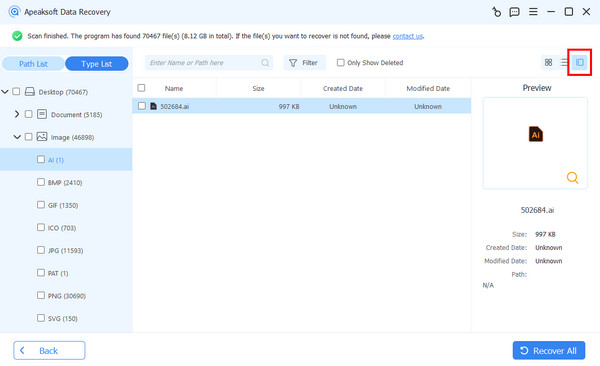Viewport: 600px width, 366px height.
Task: Open the contact us link
Action: (408, 36)
